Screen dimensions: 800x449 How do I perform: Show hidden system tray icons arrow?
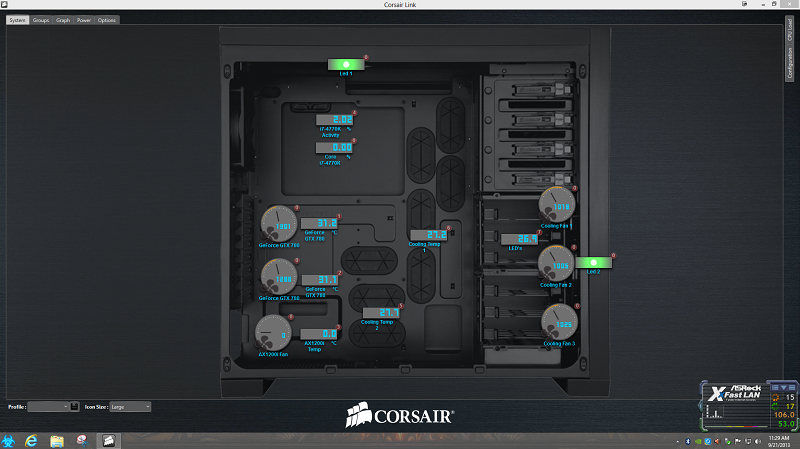pos(678,442)
